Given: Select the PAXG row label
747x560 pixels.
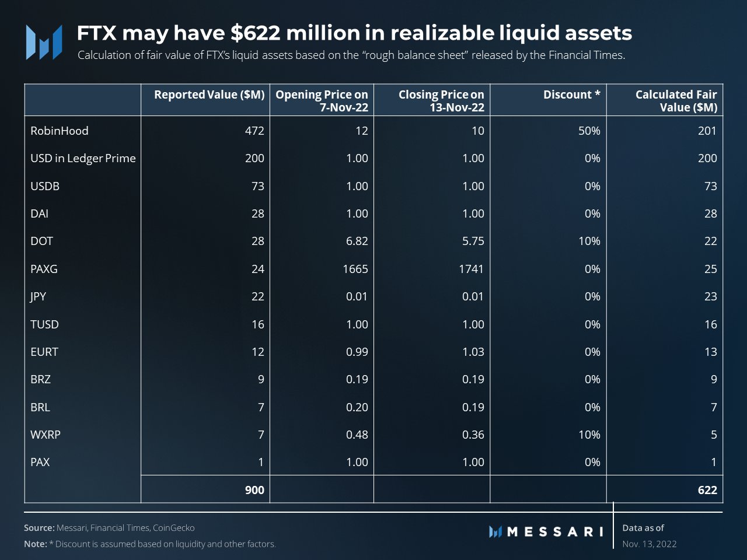Looking at the screenshot, I should 44,269.
